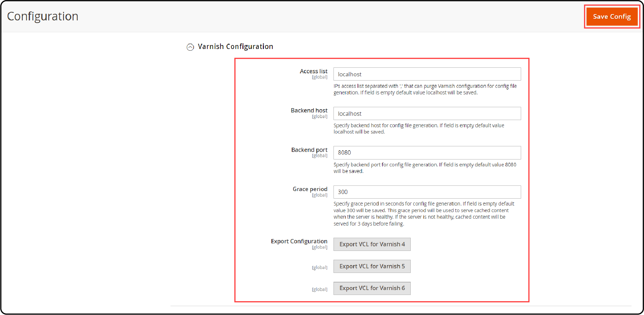Click the Access list label
Screen dimensions: 644x315
(x=313, y=71)
